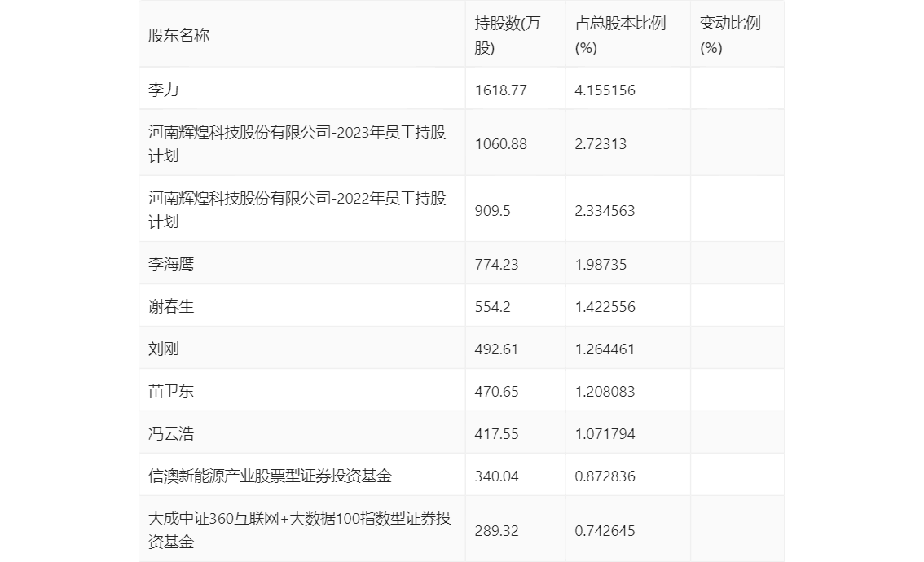Screen dimensions: 924x562
Task: Select the value 340.04
Action: [496, 476]
